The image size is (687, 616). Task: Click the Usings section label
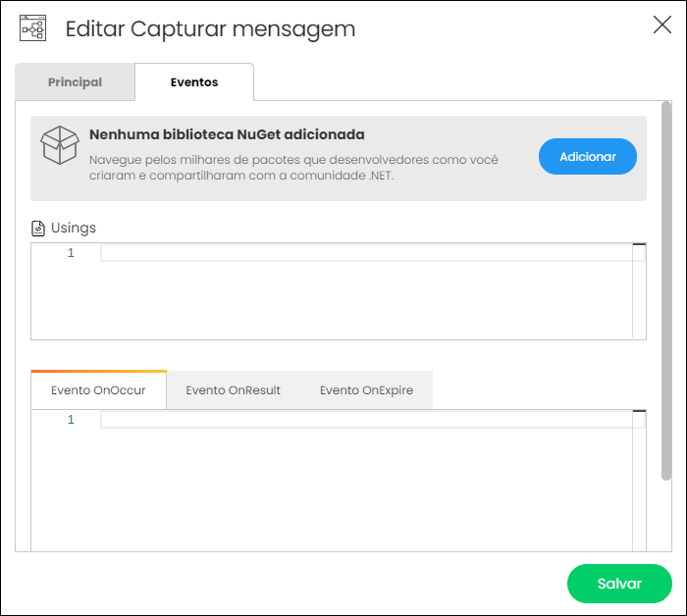point(74,228)
